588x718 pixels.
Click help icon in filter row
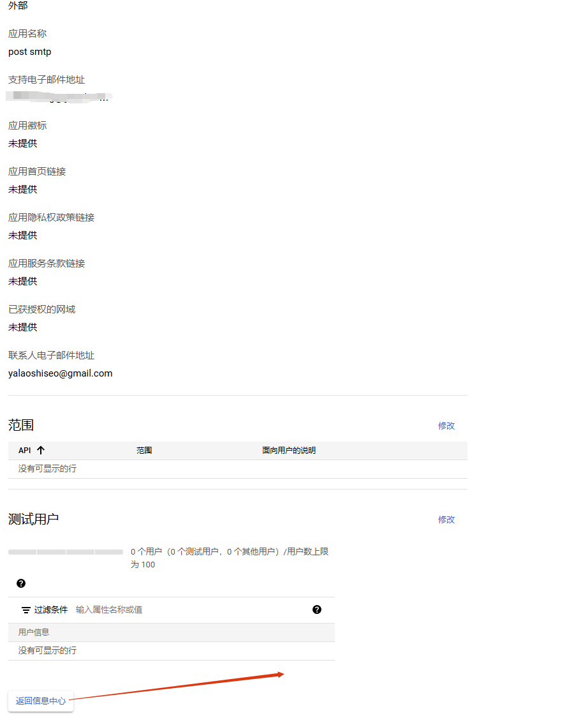click(317, 610)
